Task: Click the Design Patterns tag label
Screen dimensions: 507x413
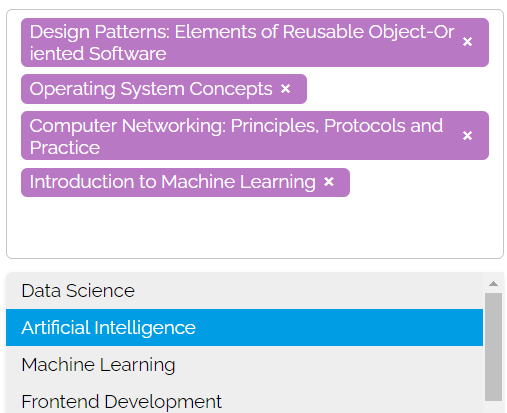Action: (242, 43)
